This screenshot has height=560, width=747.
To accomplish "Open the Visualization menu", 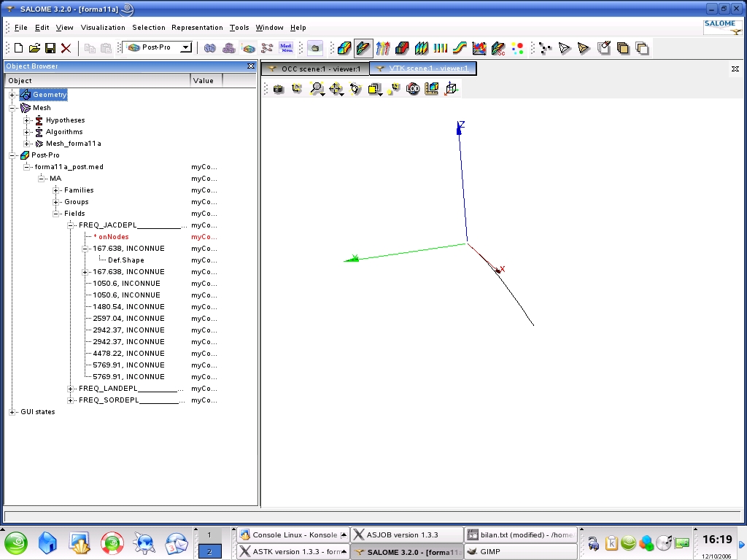I will 103,28.
